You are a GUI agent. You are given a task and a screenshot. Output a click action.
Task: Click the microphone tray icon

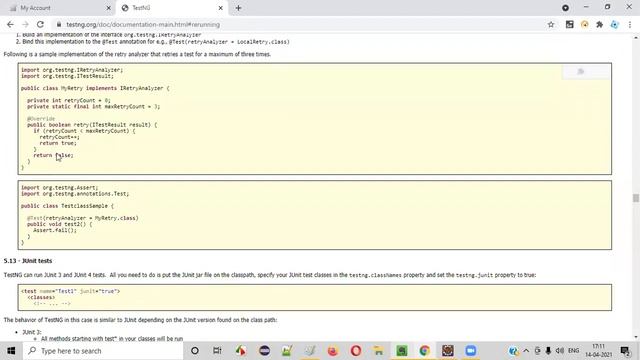548,351
